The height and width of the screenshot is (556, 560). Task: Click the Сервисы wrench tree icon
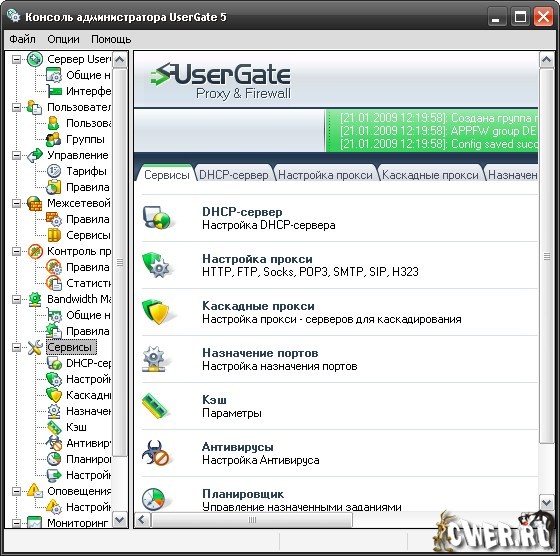pyautogui.click(x=35, y=347)
